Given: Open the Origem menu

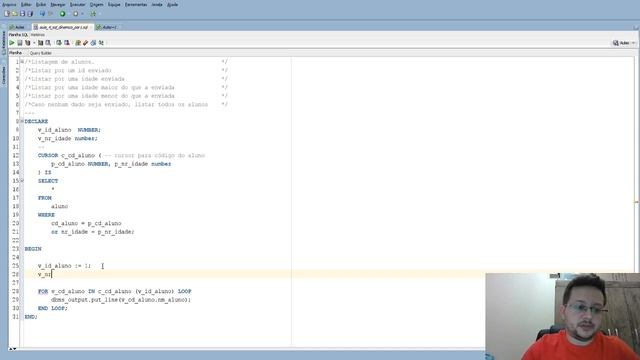Looking at the screenshot, I should [97, 4].
